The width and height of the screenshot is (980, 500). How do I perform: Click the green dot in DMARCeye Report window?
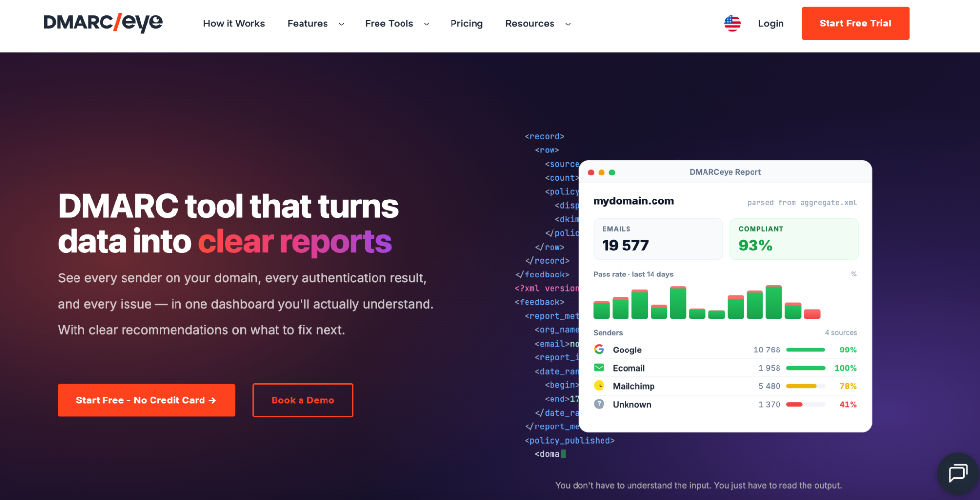tap(612, 172)
